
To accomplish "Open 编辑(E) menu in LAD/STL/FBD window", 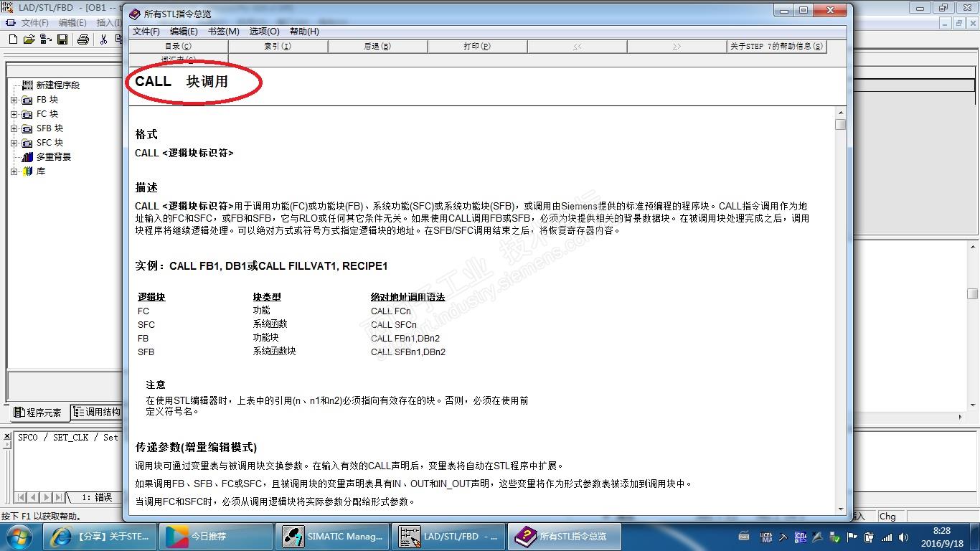I will tap(72, 23).
